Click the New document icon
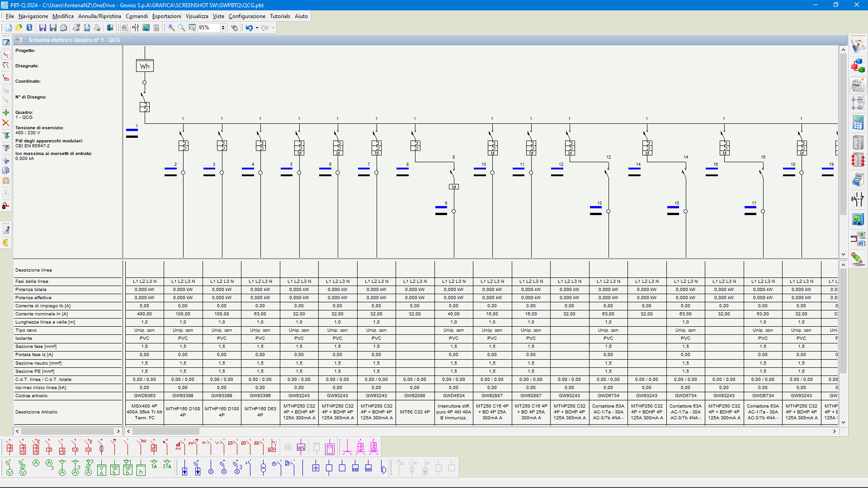 [x=9, y=28]
